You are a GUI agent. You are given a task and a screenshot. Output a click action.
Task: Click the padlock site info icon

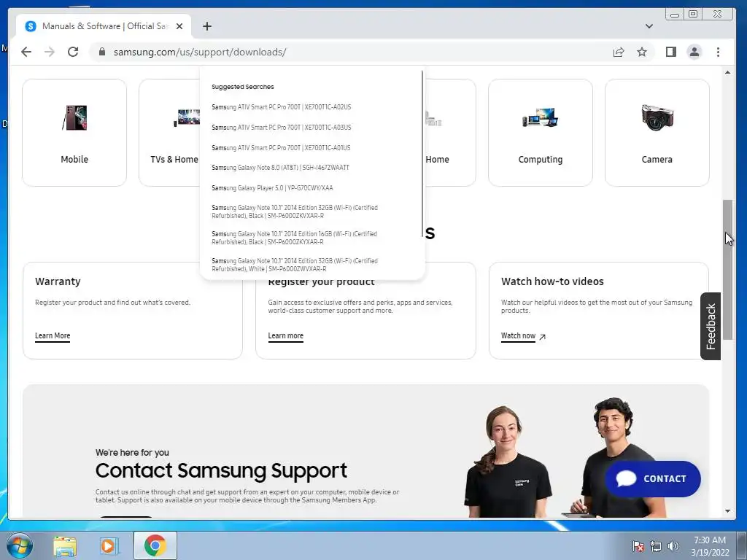(x=101, y=52)
